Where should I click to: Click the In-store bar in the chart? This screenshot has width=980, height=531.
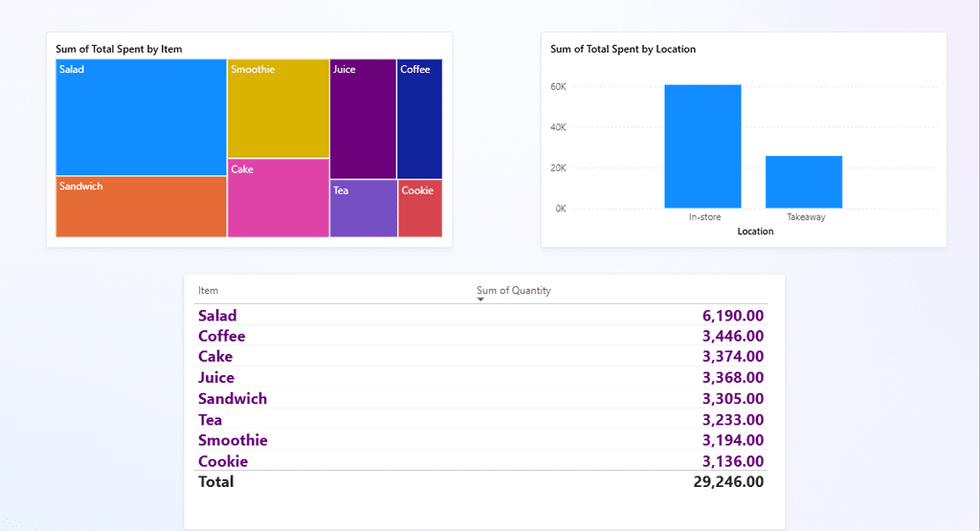pos(702,146)
